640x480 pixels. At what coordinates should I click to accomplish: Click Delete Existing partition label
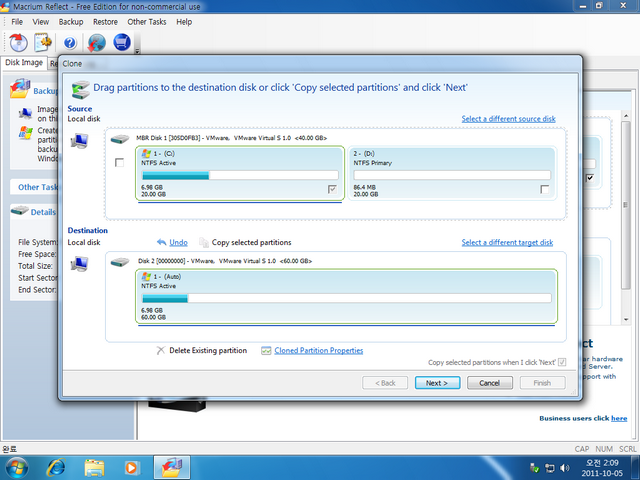tap(208, 351)
